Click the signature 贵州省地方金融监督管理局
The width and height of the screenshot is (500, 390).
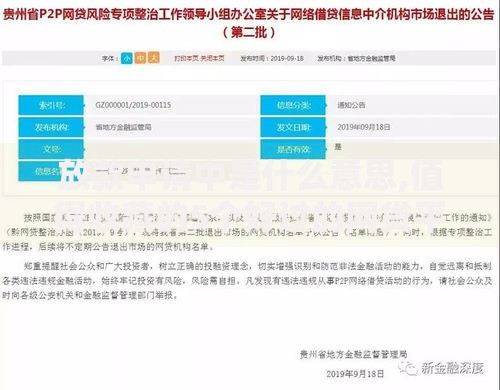353,354
